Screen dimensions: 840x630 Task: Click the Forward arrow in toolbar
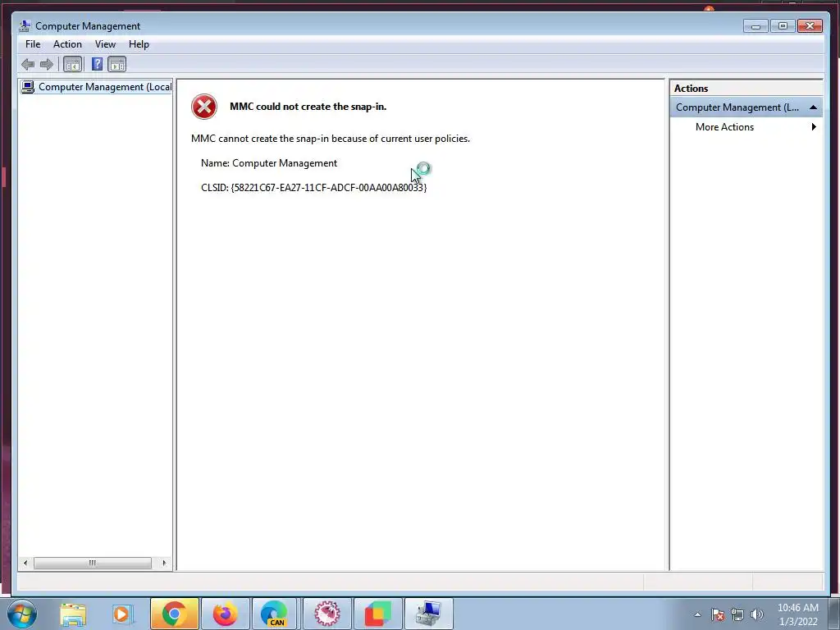(x=47, y=65)
